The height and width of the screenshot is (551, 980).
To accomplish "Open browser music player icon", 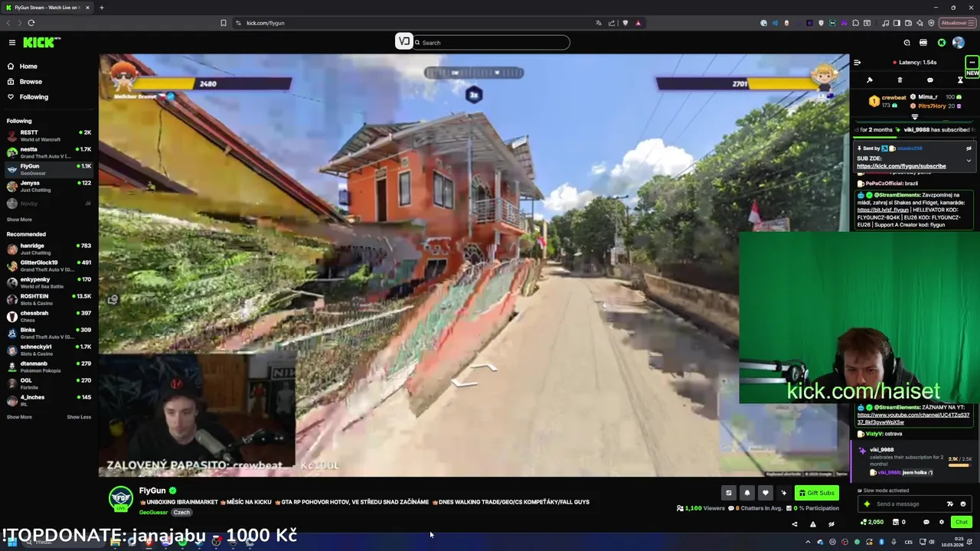I will (885, 23).
